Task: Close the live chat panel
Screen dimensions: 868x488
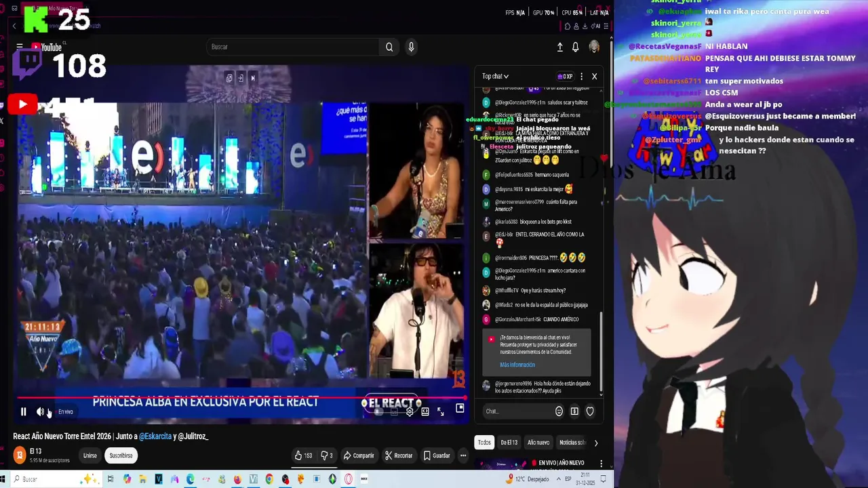Action: pyautogui.click(x=595, y=77)
